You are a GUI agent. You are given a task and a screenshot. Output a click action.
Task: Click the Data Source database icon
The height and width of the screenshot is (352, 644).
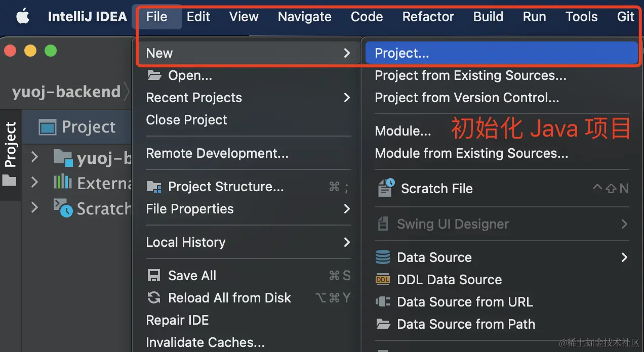(x=383, y=257)
